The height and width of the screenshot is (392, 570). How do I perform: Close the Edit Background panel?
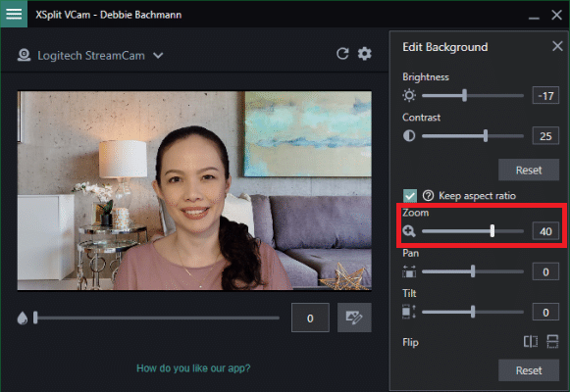point(557,46)
